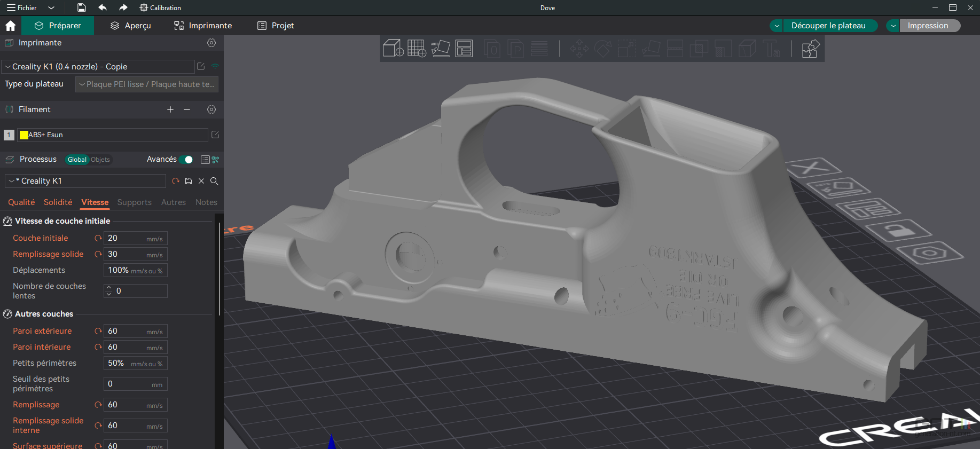Expand the dropdown arrow beside Impression
The width and height of the screenshot is (980, 449).
point(893,26)
